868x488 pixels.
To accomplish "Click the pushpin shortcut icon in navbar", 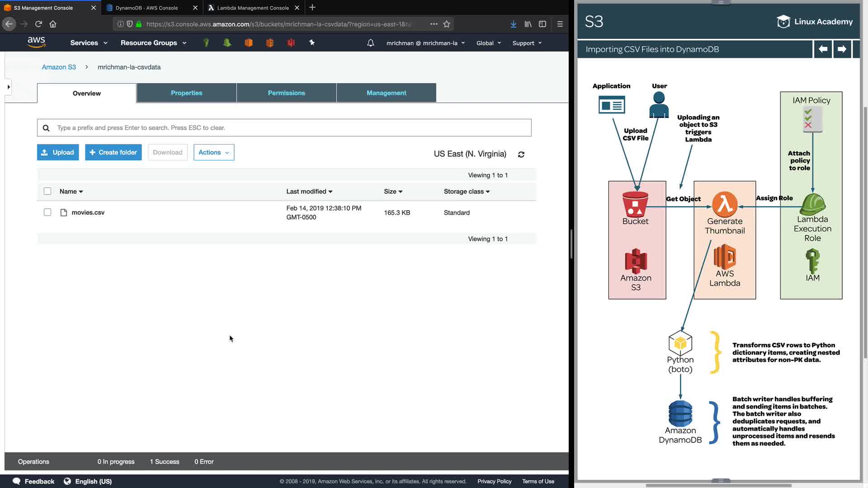I will (312, 42).
